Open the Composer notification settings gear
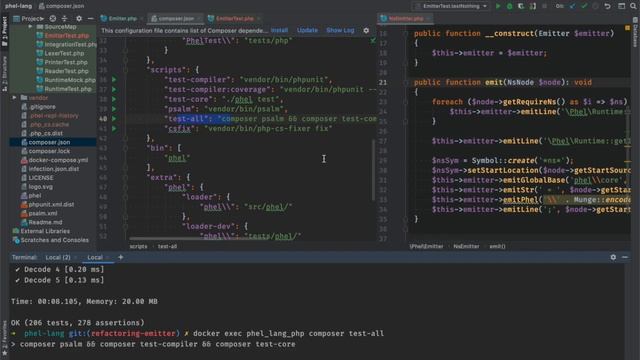This screenshot has width=640, height=360. pos(366,30)
